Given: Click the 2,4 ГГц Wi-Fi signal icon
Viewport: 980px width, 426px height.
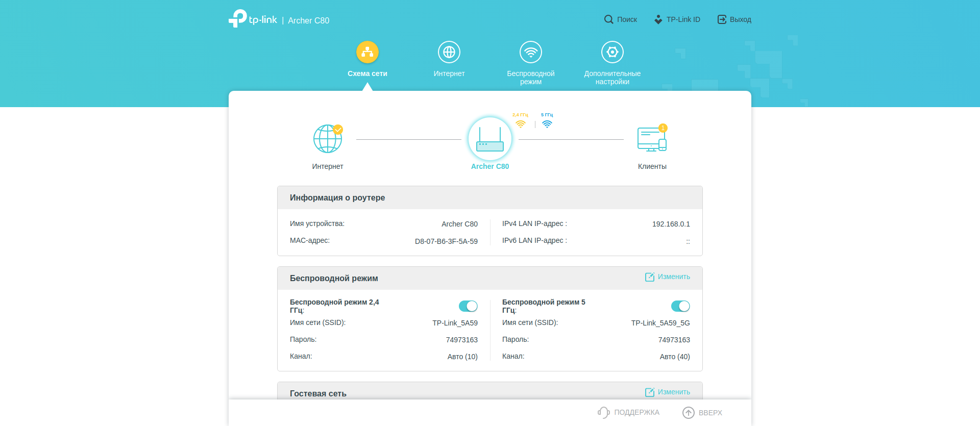Looking at the screenshot, I should (520, 124).
